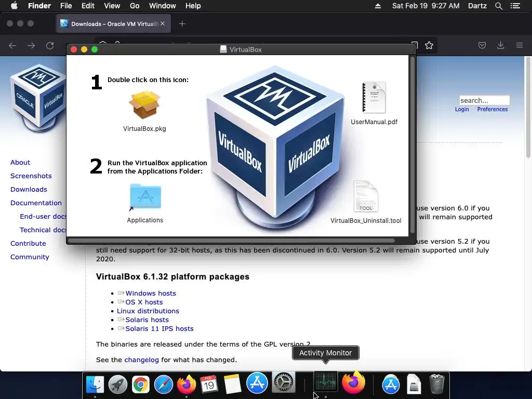Click the date and time in menu bar

coord(426,6)
